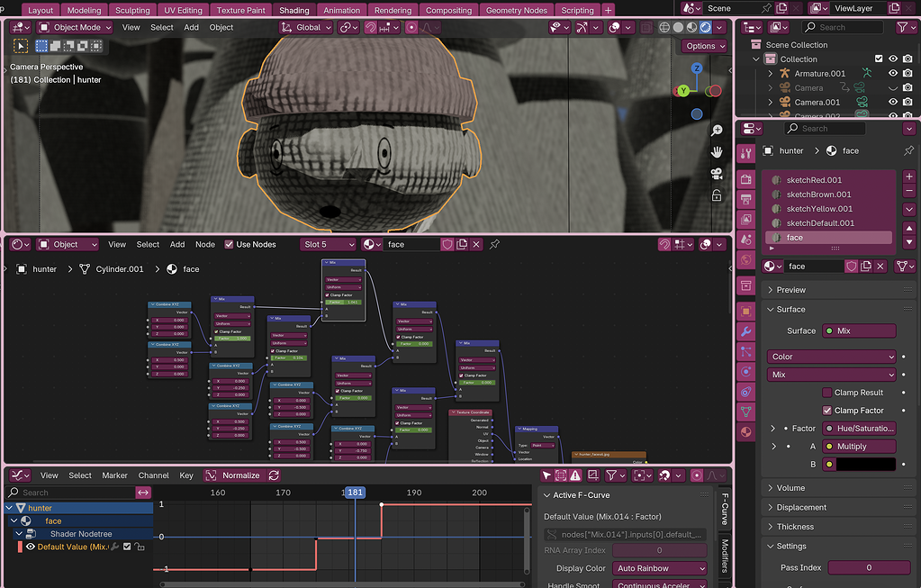
Task: Refresh normalization in graph editor
Action: pyautogui.click(x=274, y=475)
